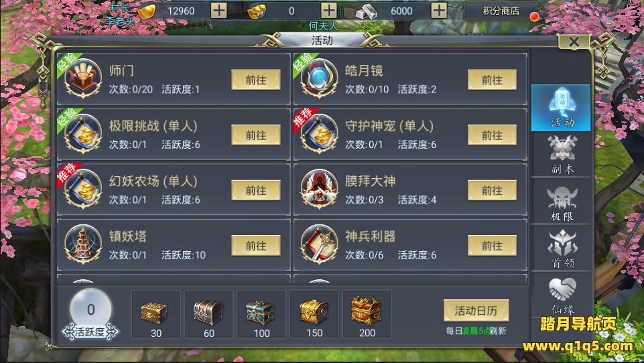Image resolution: width=644 pixels, height=363 pixels.
Task: Open the 100 activity blue chest
Action: (261, 314)
